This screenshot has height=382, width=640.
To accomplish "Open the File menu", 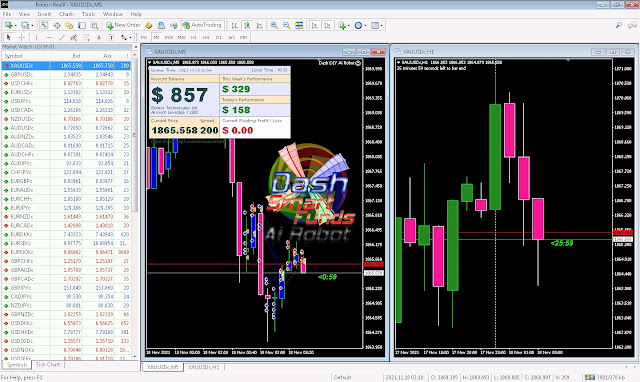I will pyautogui.click(x=7, y=14).
